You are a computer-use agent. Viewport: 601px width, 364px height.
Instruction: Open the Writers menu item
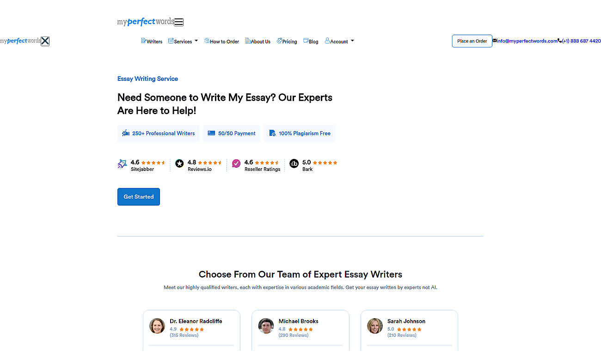click(x=152, y=41)
